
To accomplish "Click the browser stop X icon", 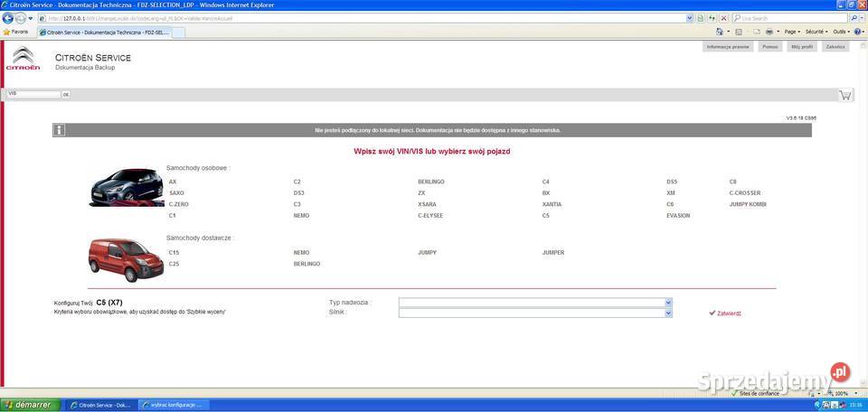I will tap(723, 18).
